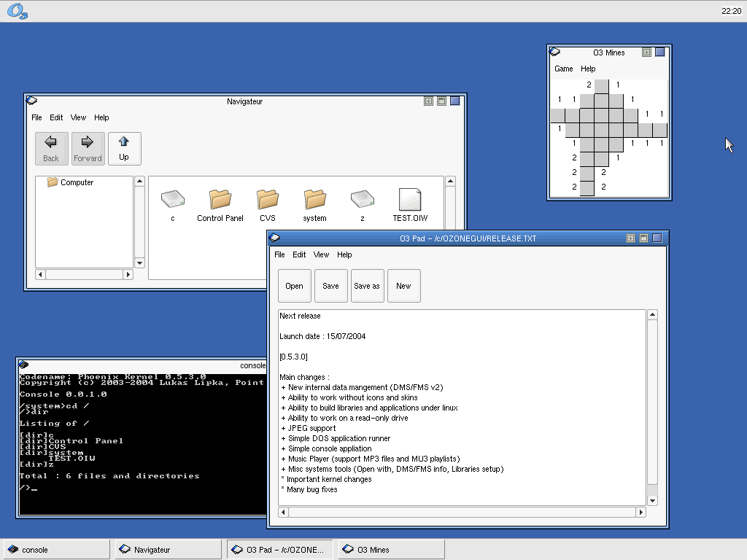This screenshot has height=560, width=747.
Task: Click the Open button in O3 Pad
Action: 295,286
